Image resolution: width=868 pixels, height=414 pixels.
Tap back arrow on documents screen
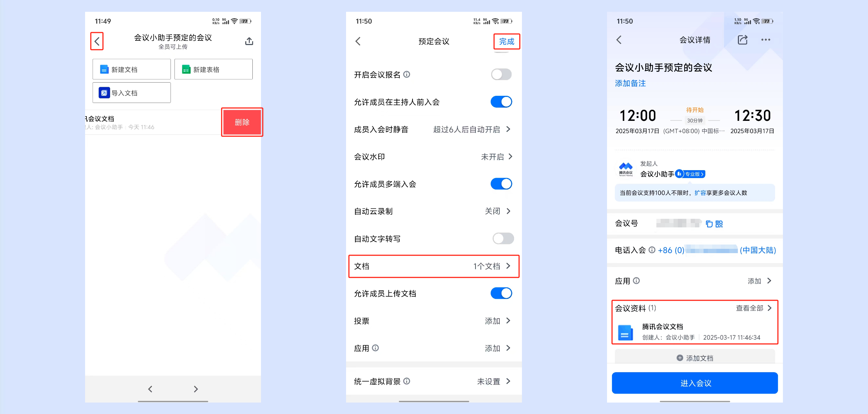(97, 41)
